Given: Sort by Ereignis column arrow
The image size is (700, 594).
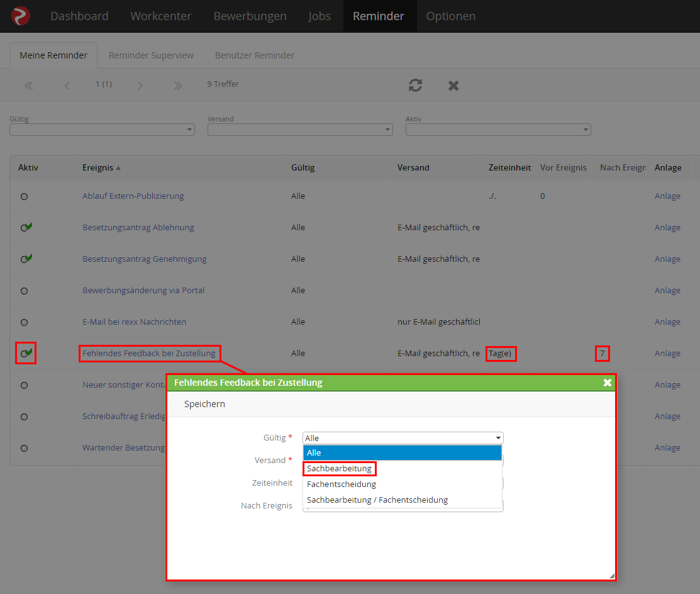Looking at the screenshot, I should pyautogui.click(x=118, y=168).
